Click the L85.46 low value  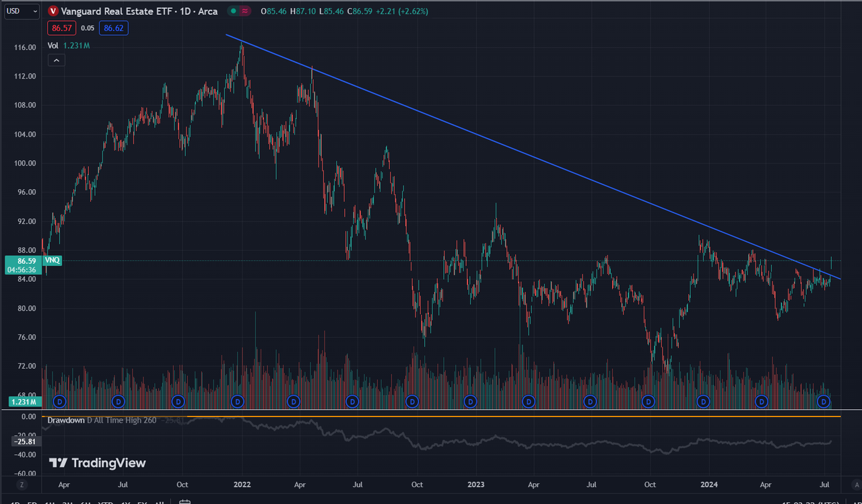331,11
